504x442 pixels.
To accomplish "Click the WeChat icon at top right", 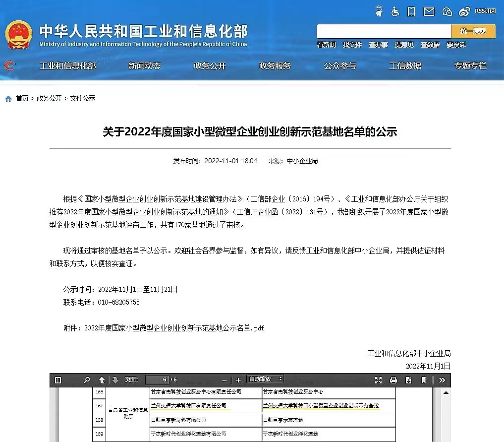I will (447, 11).
